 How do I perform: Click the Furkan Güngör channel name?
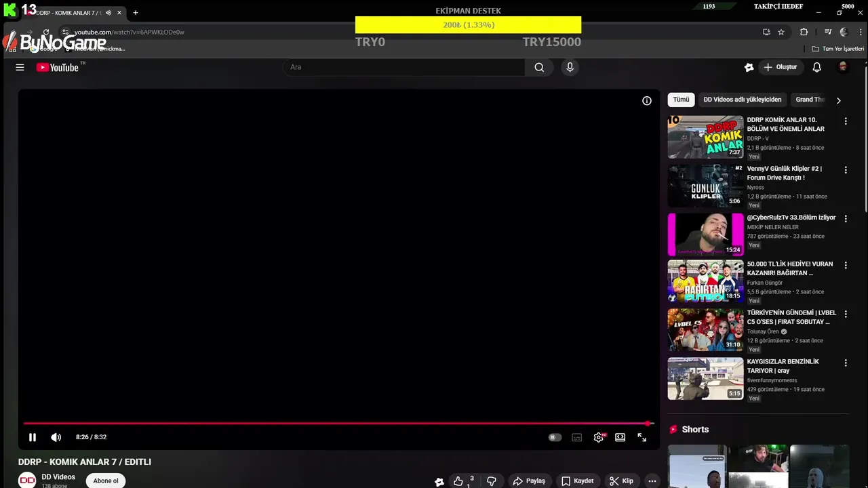(x=764, y=283)
